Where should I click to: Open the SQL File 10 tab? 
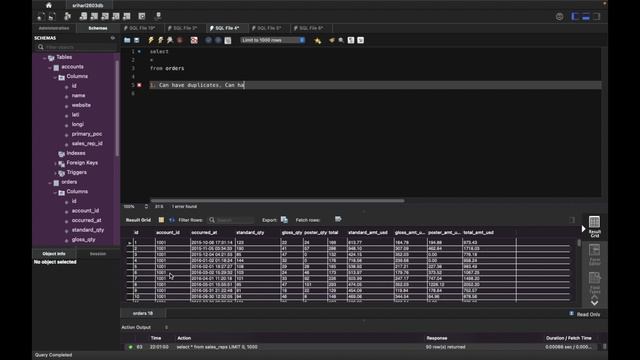click(x=140, y=28)
